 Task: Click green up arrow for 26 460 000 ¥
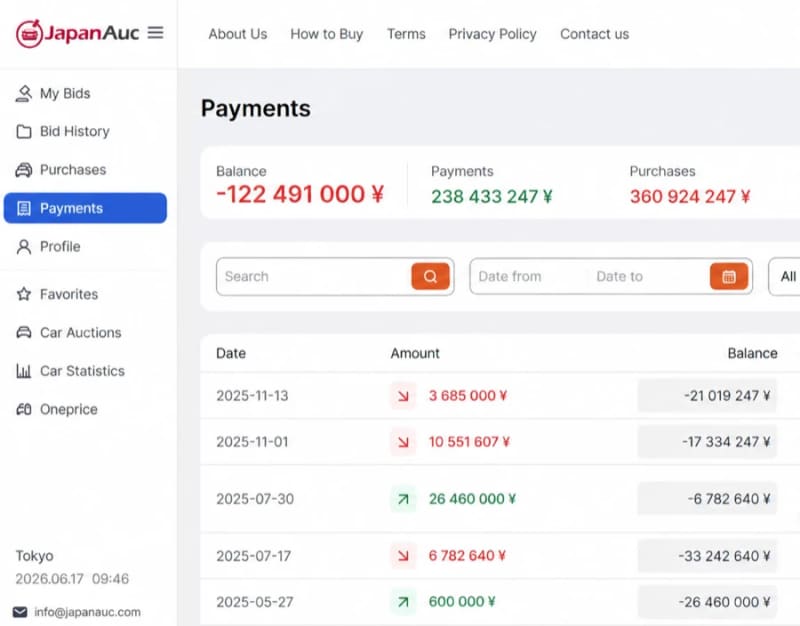pyautogui.click(x=403, y=499)
